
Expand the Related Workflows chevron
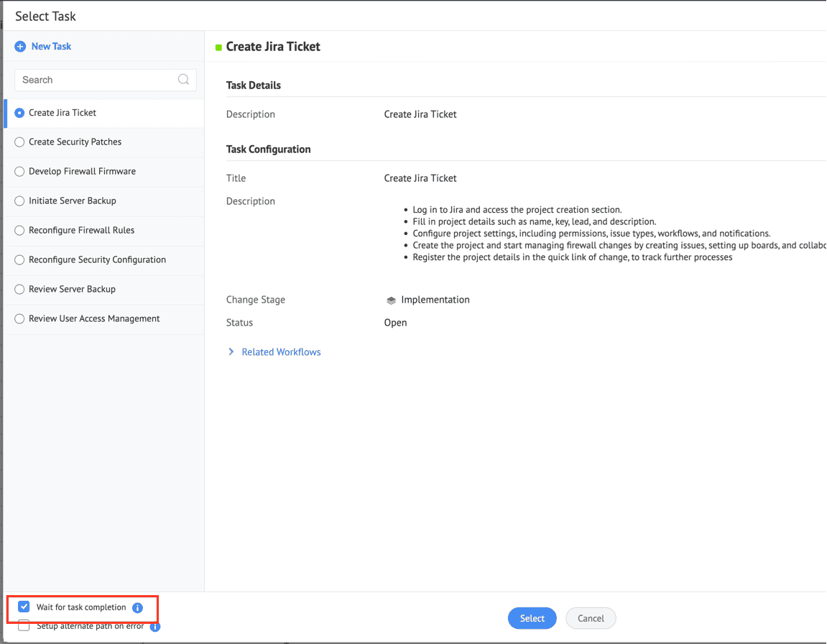pos(231,352)
